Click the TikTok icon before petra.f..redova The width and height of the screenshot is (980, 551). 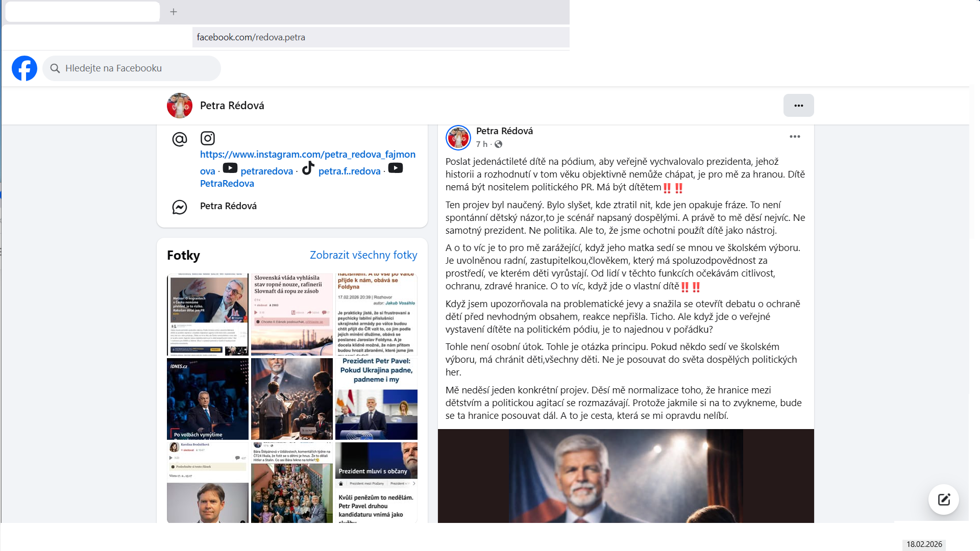tap(308, 168)
